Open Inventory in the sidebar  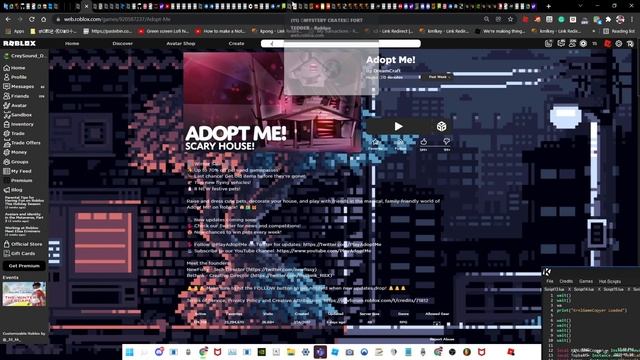coord(18,124)
